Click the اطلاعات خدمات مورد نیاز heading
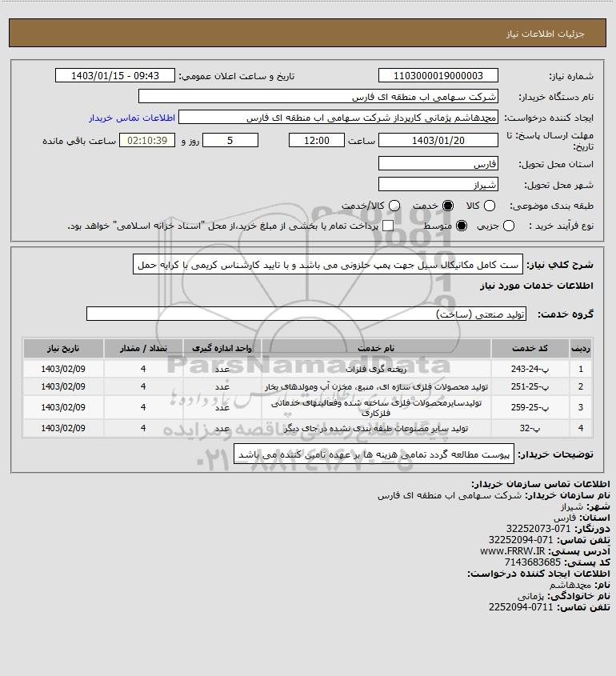Image resolution: width=616 pixels, height=676 pixels. (x=537, y=286)
